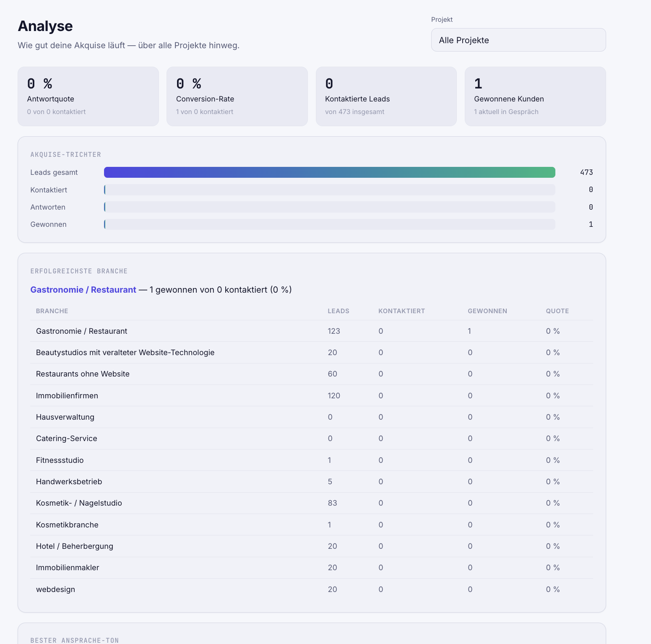Open the Gastronomie / Restaurant highlighted link
651x644 pixels.
pos(83,290)
